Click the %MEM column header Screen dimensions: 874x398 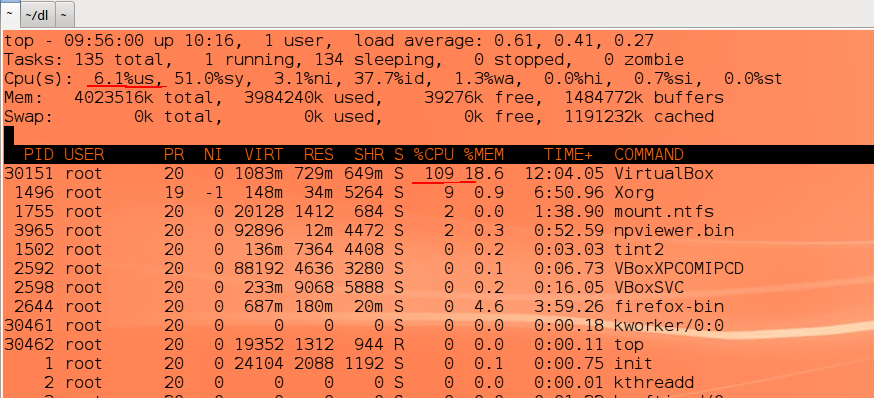click(x=483, y=154)
